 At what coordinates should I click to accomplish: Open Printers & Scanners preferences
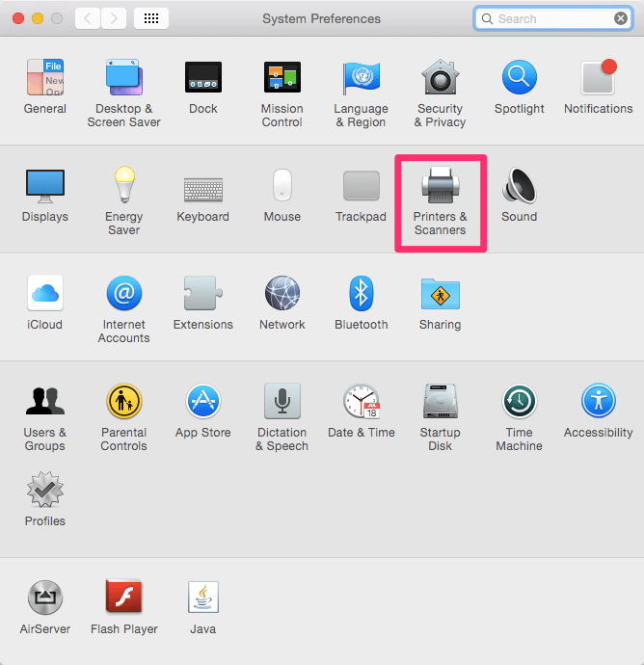440,187
